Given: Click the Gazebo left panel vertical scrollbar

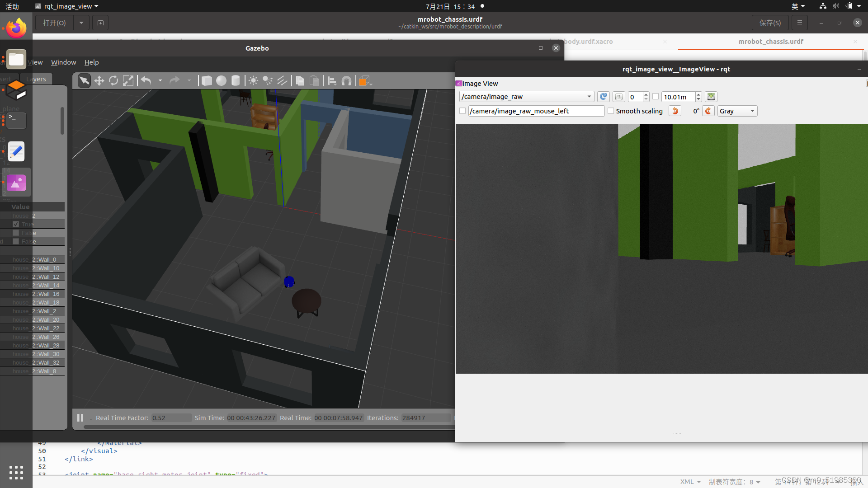Looking at the screenshot, I should click(x=62, y=120).
